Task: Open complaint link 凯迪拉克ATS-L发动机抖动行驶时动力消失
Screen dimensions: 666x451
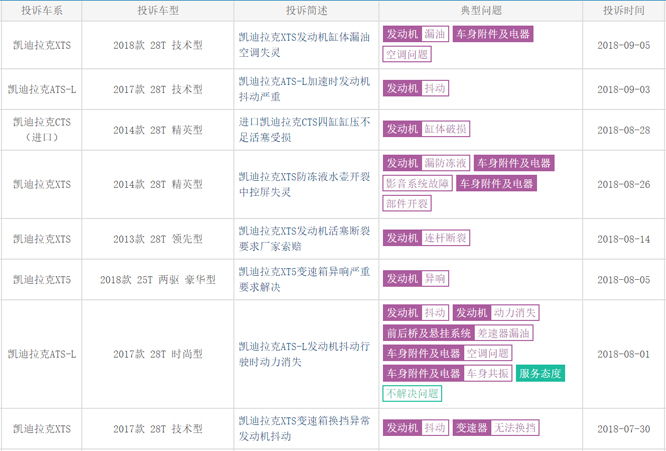Action: click(x=304, y=354)
